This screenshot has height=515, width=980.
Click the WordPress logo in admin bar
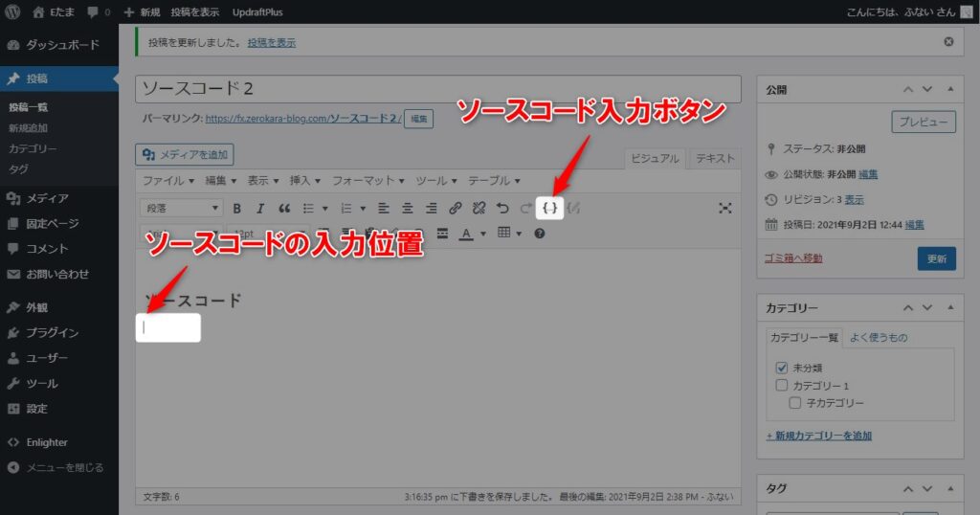click(11, 11)
